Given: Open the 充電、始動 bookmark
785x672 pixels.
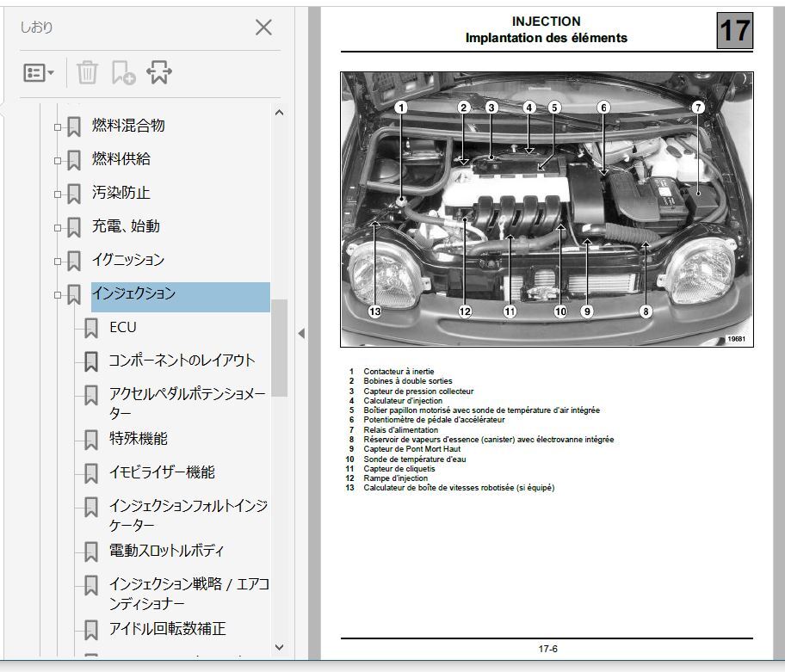Looking at the screenshot, I should tap(126, 226).
